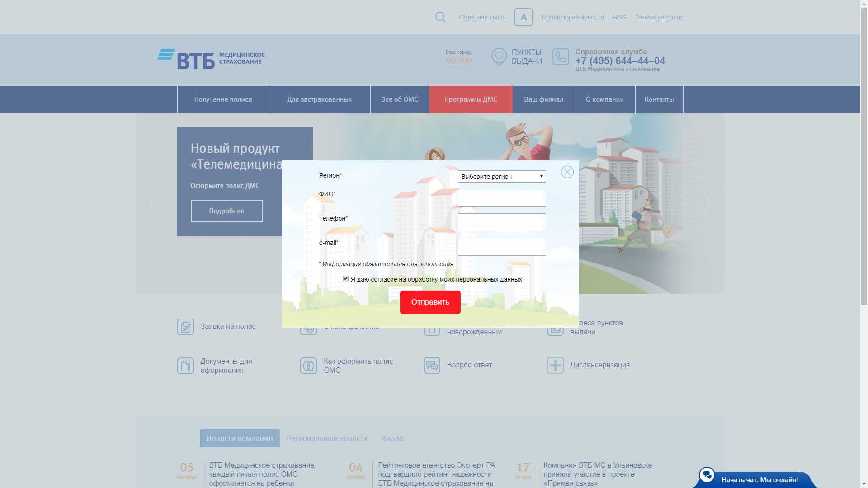Click the search magnifier icon
This screenshot has height=488, width=868.
440,17
